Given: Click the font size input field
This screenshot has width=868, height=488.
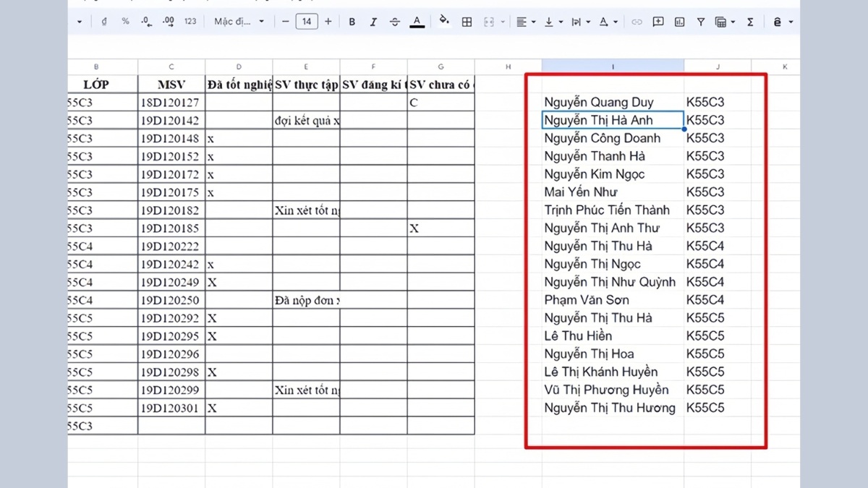Looking at the screenshot, I should coord(307,22).
